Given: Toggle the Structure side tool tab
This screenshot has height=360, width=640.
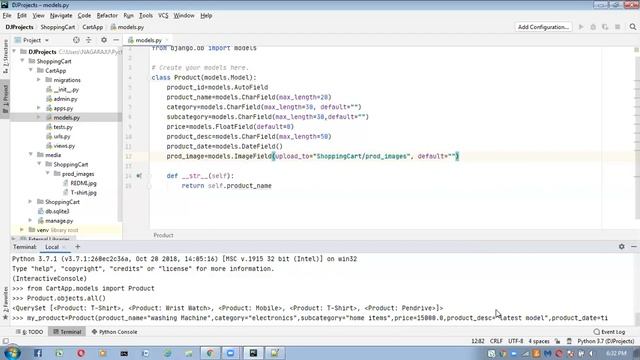Looking at the screenshot, I should 5,56.
